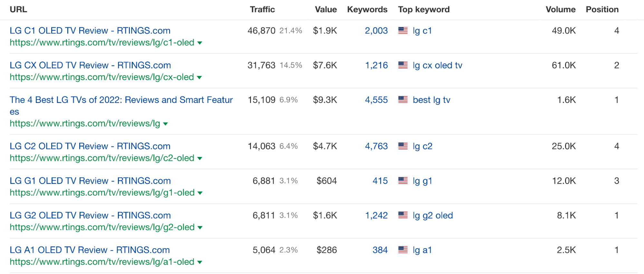Click the "4,763" keywords count for LG C2
This screenshot has width=644, height=274.
(376, 146)
